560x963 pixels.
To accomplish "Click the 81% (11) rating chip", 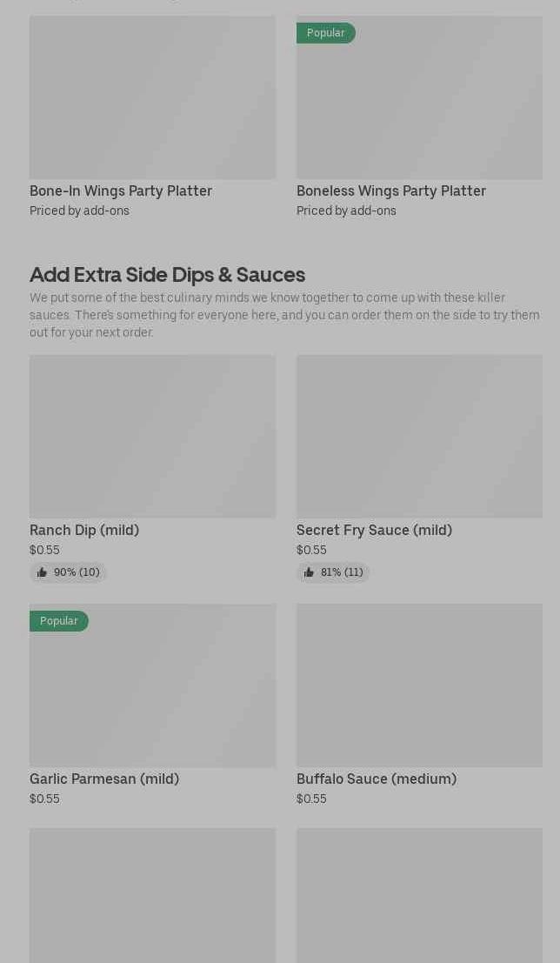I will pos(334,572).
